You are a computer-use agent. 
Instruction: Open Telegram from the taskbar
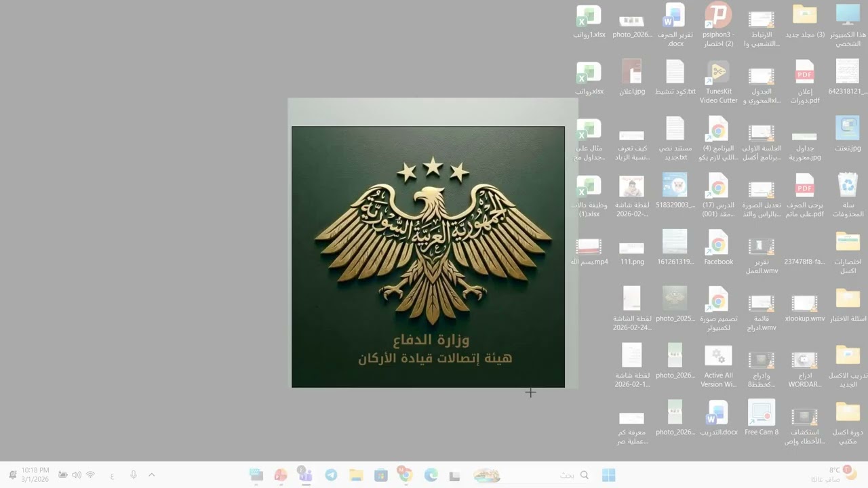331,475
